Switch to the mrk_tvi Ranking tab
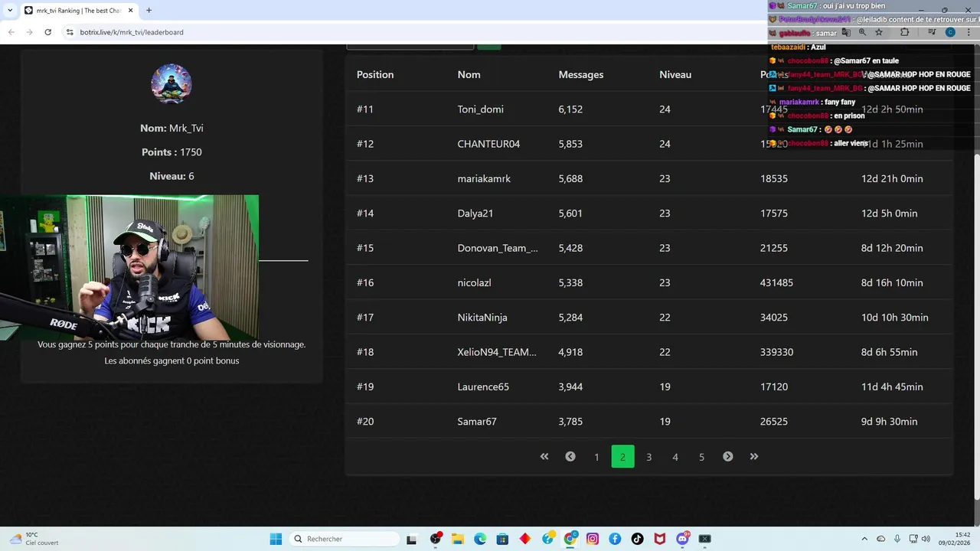 point(78,11)
